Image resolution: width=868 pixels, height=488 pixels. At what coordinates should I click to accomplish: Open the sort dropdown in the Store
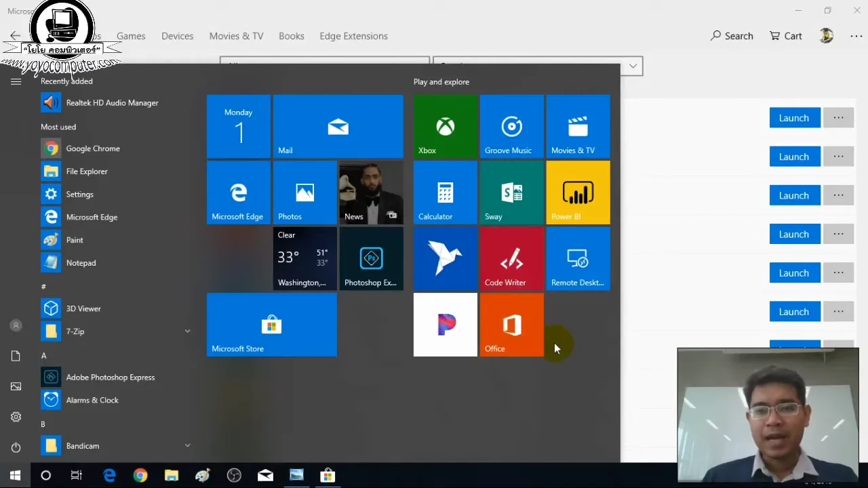tap(631, 66)
